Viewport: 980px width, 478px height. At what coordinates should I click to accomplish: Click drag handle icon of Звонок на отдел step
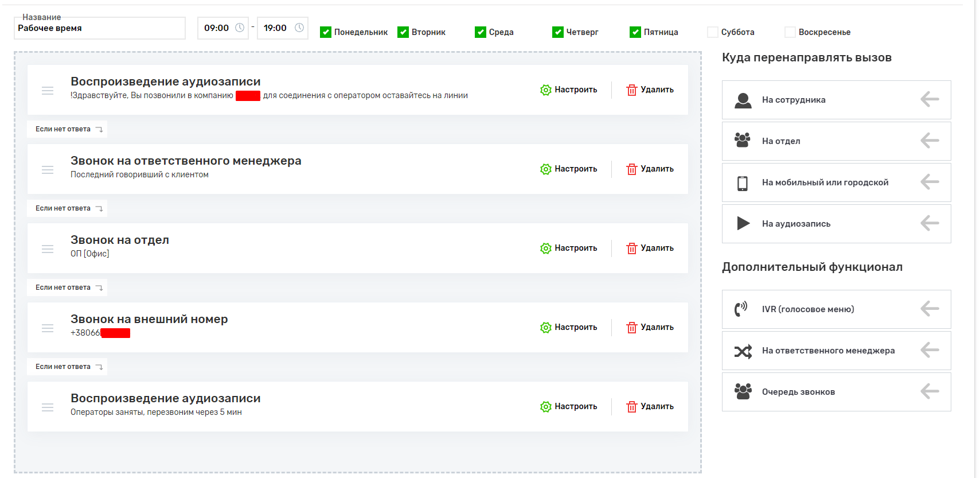pyautogui.click(x=48, y=249)
